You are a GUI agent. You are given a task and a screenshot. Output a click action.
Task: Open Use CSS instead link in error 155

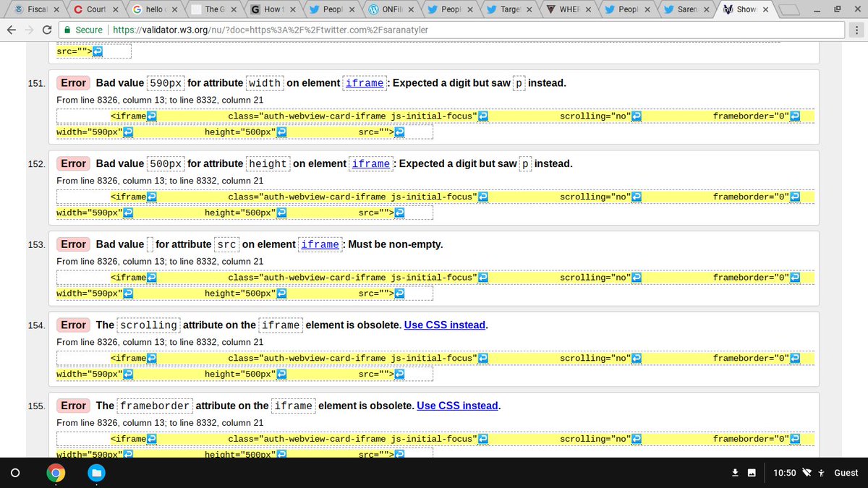pyautogui.click(x=457, y=406)
